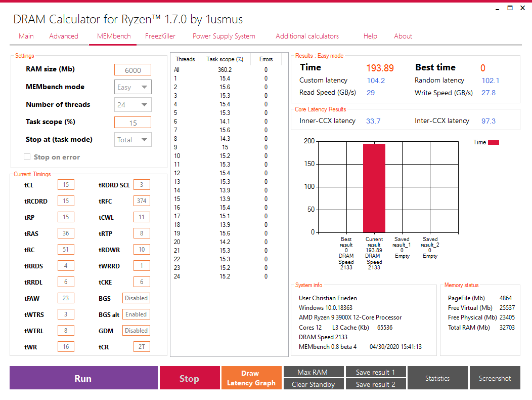Viewport: 532px width, 400px height.
Task: Click the red Current result bar
Action: click(374, 188)
